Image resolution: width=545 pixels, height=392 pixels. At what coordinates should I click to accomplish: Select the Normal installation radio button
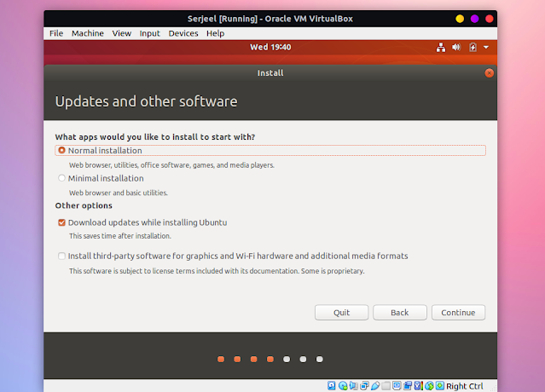pos(61,150)
